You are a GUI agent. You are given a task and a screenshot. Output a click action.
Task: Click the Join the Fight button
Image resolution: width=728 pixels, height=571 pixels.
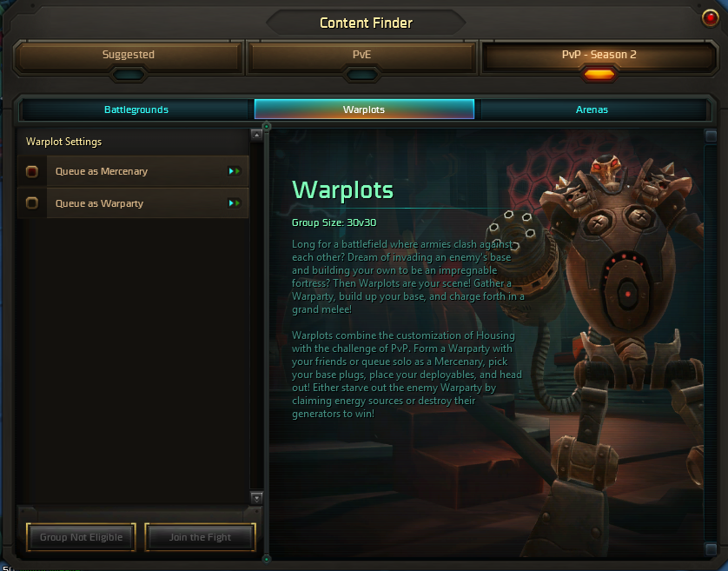click(200, 537)
